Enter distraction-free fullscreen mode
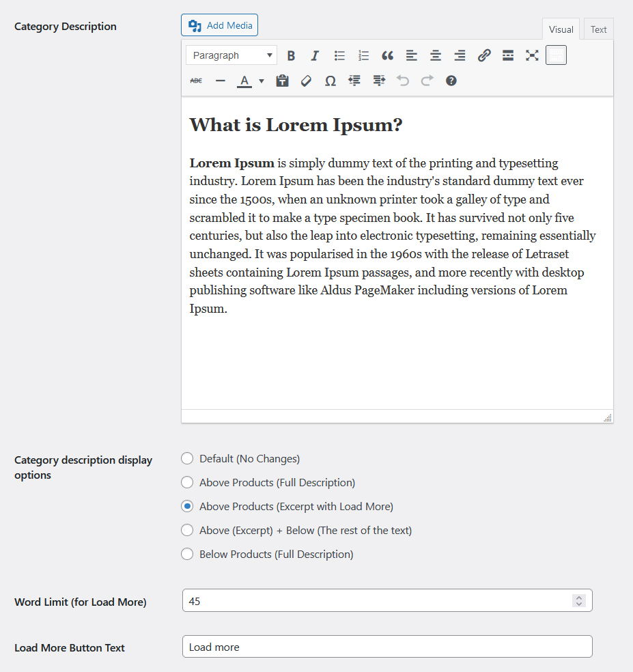Viewport: 633px width, 672px height. (532, 55)
